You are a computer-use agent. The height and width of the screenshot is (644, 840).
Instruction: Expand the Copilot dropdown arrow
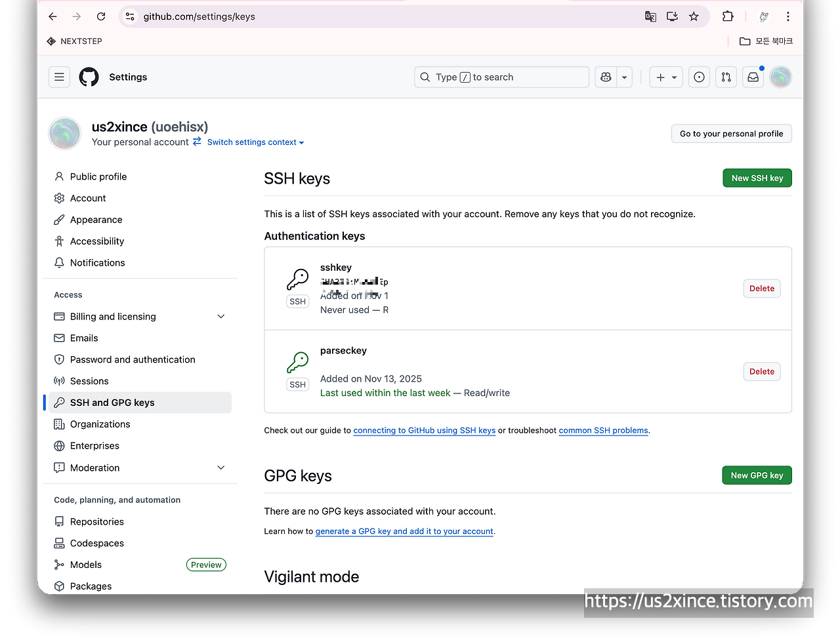point(625,77)
